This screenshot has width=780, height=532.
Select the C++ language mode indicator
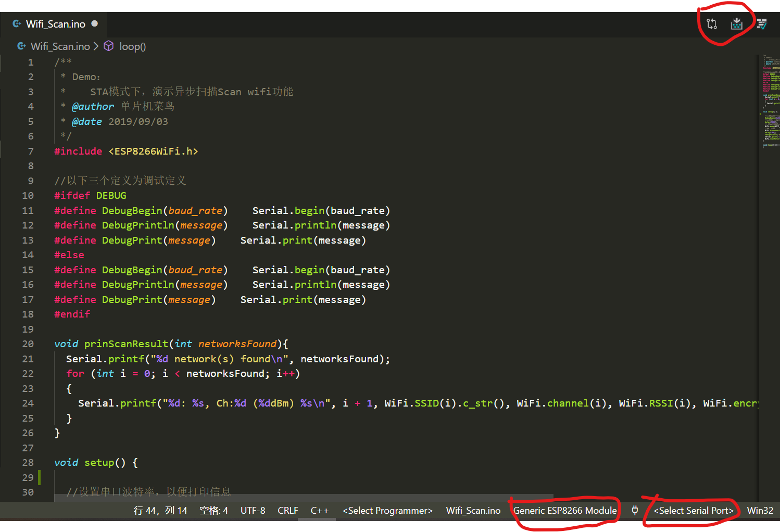click(319, 511)
